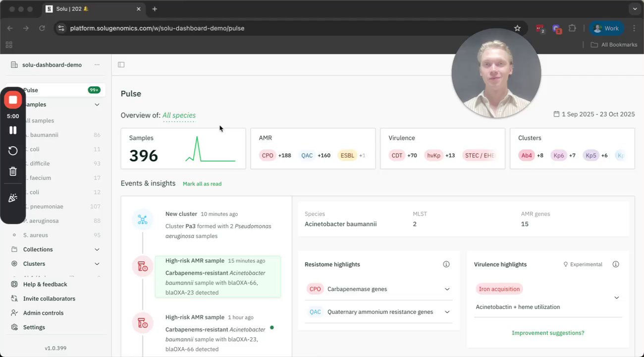The width and height of the screenshot is (644, 357).
Task: Expand Quaternary ammonium resistance genes row
Action: coord(378,312)
